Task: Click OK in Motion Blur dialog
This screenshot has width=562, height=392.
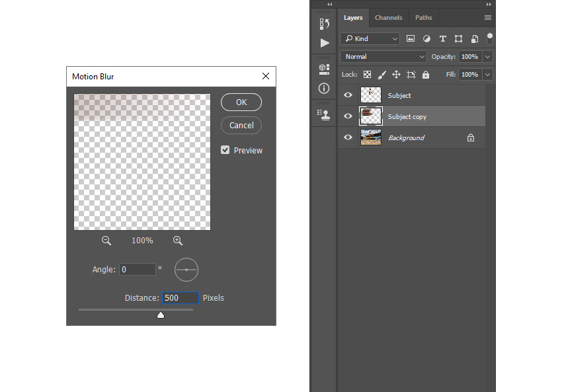Action: (x=241, y=102)
